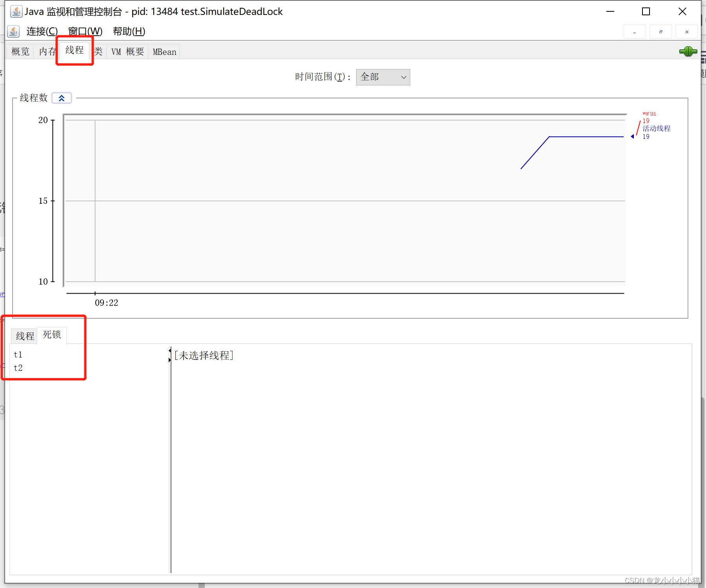
Task: Collapse the 线程数 chart panel
Action: coord(62,98)
